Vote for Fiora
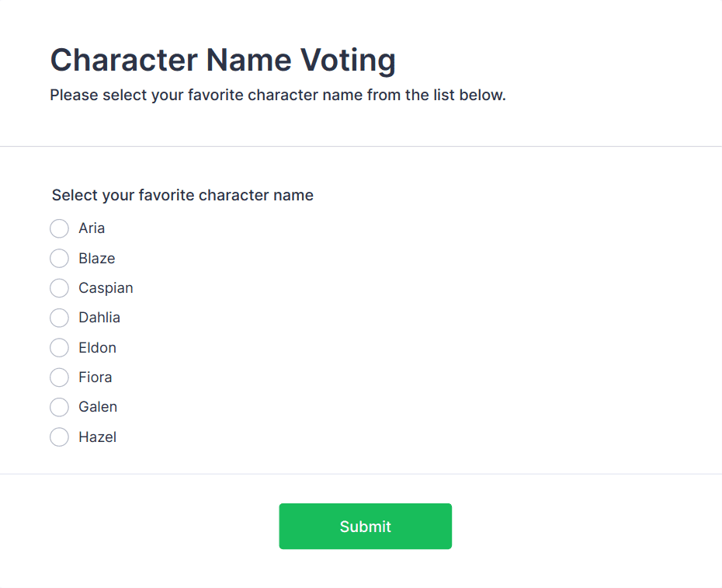This screenshot has height=588, width=722. (x=59, y=378)
